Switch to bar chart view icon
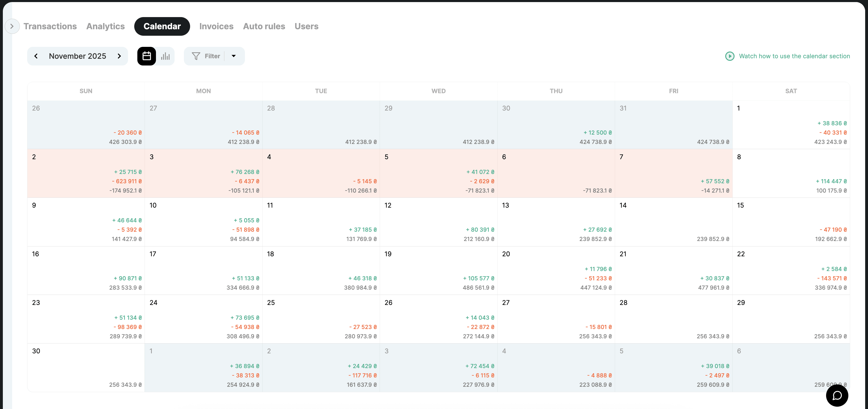 (165, 56)
